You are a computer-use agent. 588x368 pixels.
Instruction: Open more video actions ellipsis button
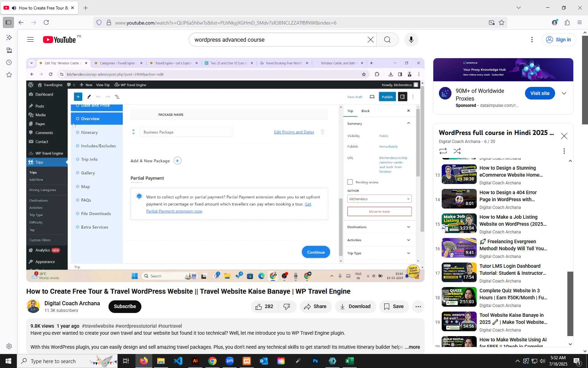(x=418, y=307)
